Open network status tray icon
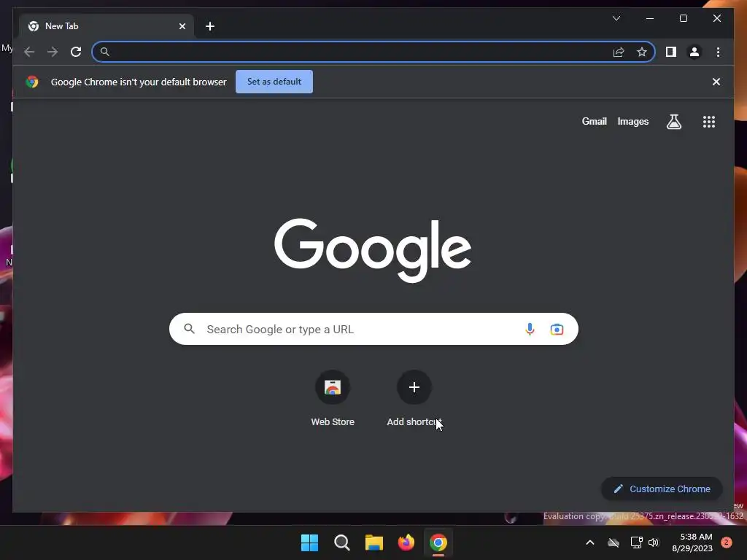Image resolution: width=747 pixels, height=560 pixels. 636,542
